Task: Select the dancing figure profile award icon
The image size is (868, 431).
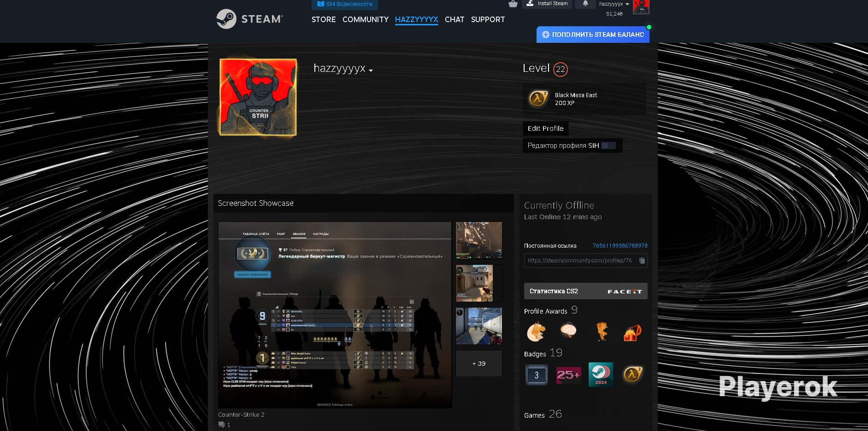Action: [x=601, y=332]
